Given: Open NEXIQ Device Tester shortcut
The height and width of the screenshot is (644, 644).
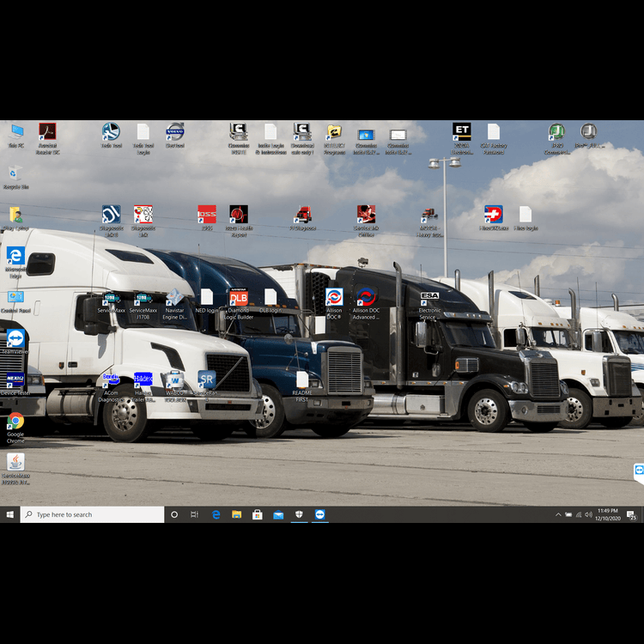Looking at the screenshot, I should tap(15, 384).
